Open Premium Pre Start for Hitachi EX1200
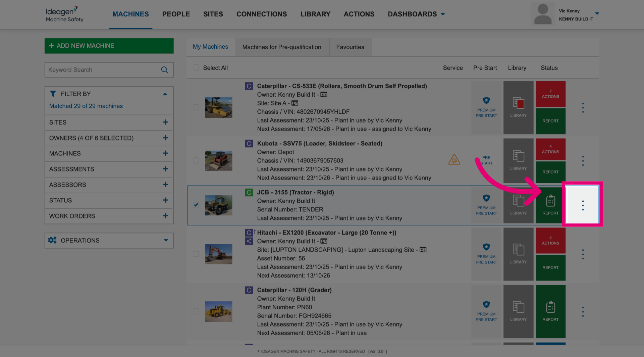 pyautogui.click(x=486, y=254)
